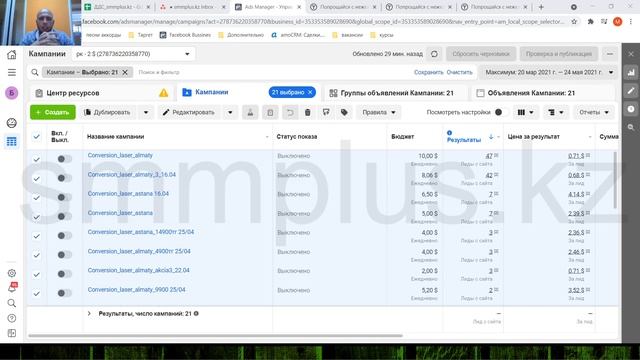The image size is (640, 360).
Task: Close the right side panel with X
Action: [x=631, y=54]
